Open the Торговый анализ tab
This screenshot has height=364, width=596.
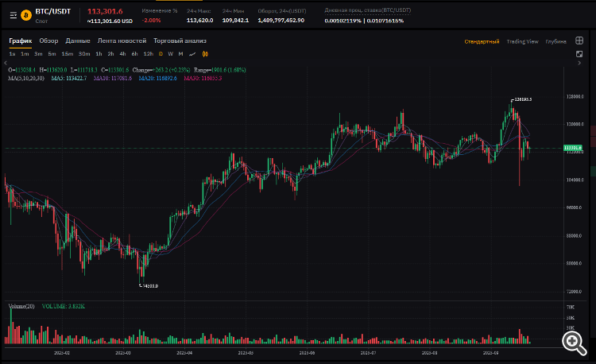click(180, 41)
